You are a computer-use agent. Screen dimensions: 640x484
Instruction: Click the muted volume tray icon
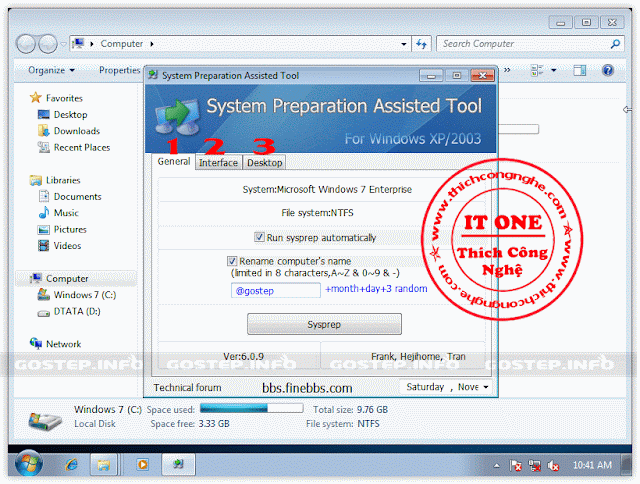553,465
